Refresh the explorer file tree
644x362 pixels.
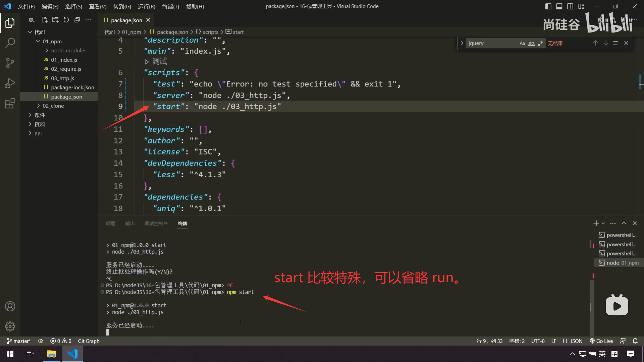point(66,20)
